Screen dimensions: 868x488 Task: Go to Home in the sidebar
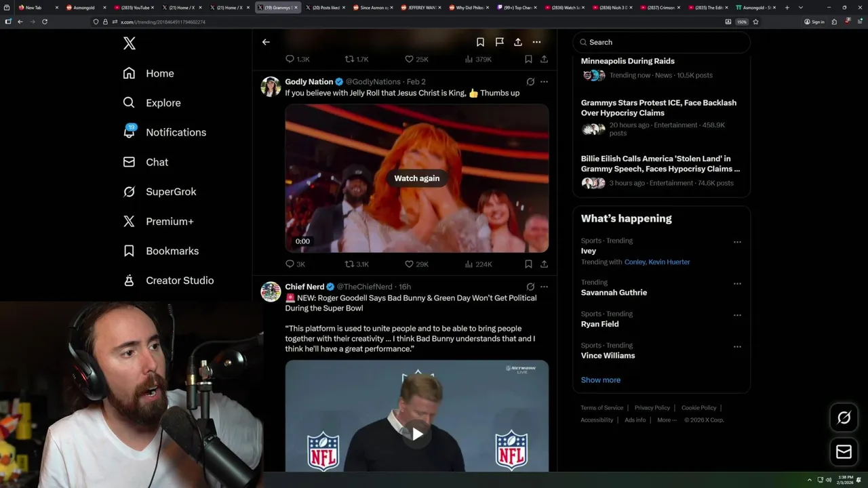(x=149, y=73)
